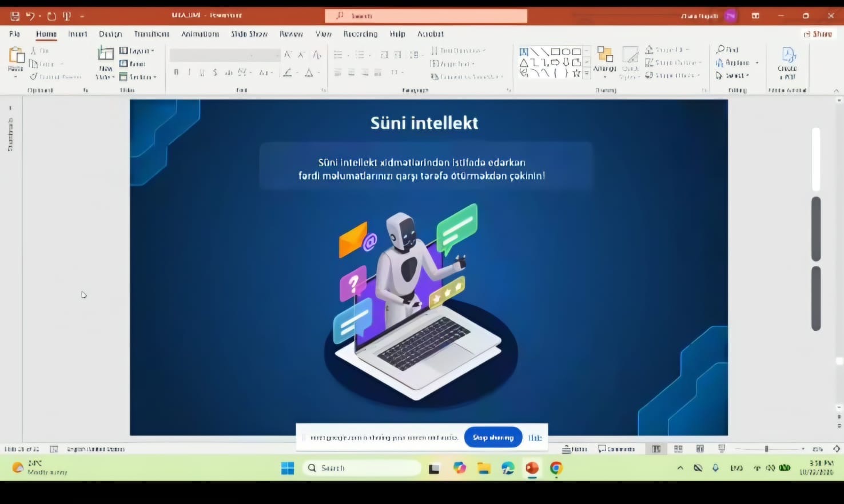The width and height of the screenshot is (844, 504).
Task: Click the zoom slider in status bar
Action: [767, 449]
